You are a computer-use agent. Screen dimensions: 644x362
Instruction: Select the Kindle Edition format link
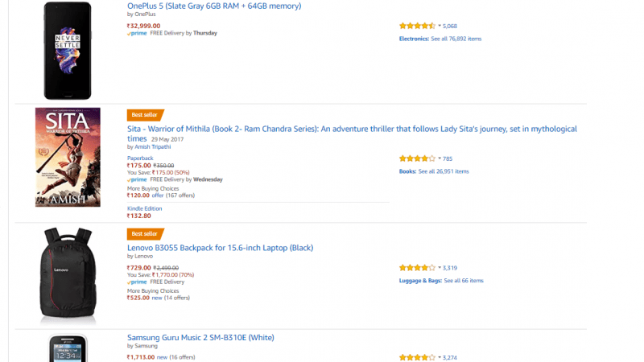(145, 208)
